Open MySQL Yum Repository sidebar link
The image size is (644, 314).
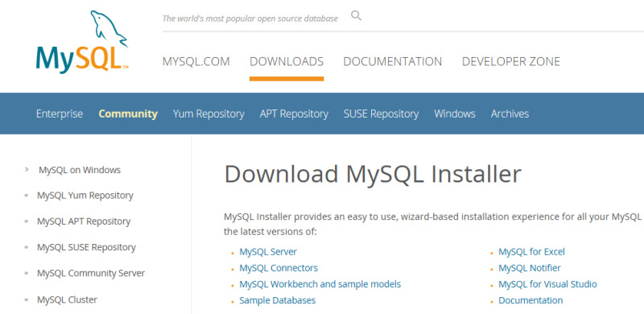point(85,196)
